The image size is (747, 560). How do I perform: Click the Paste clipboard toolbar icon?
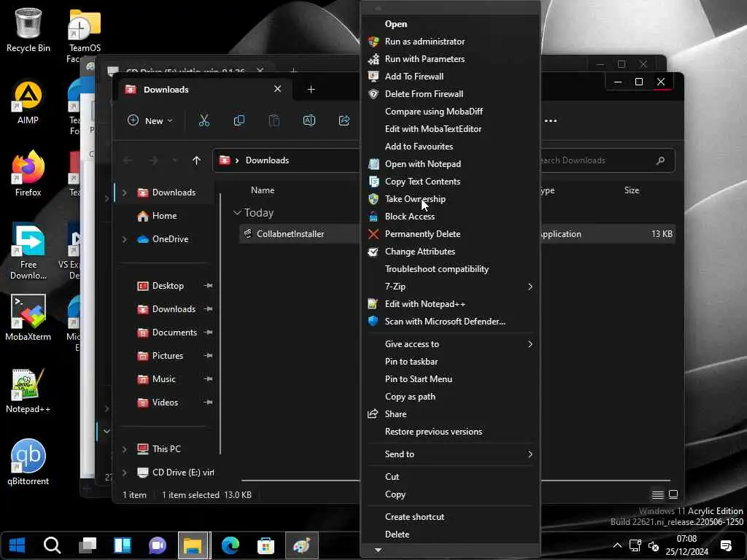click(x=274, y=120)
